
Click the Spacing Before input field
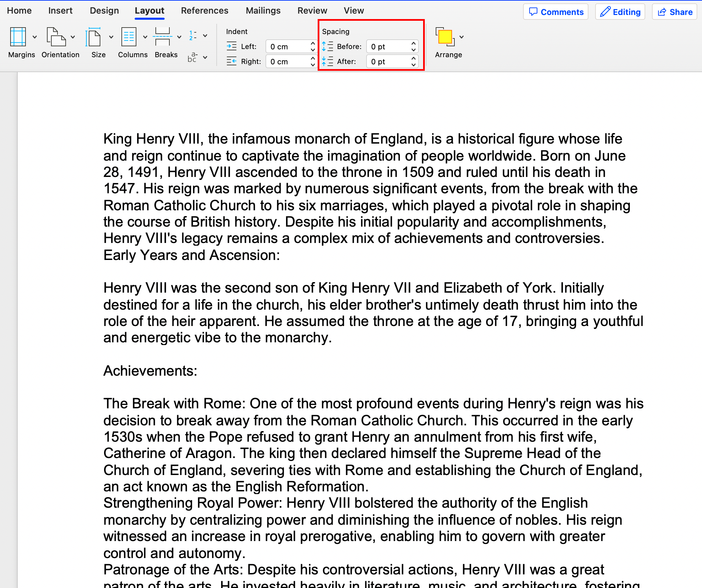388,47
